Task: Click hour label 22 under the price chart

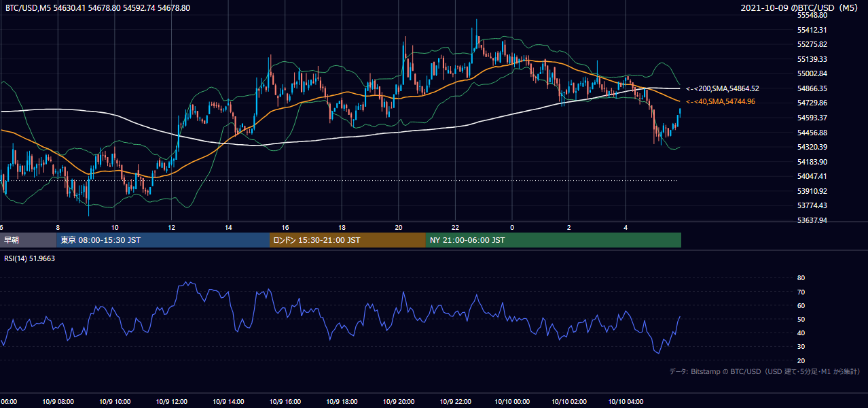Action: [x=456, y=227]
